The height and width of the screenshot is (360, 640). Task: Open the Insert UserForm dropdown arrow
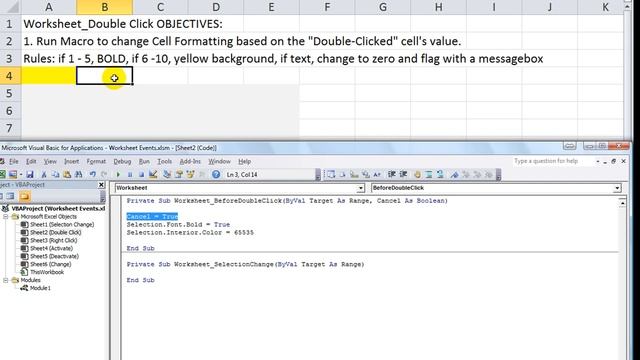click(20, 175)
